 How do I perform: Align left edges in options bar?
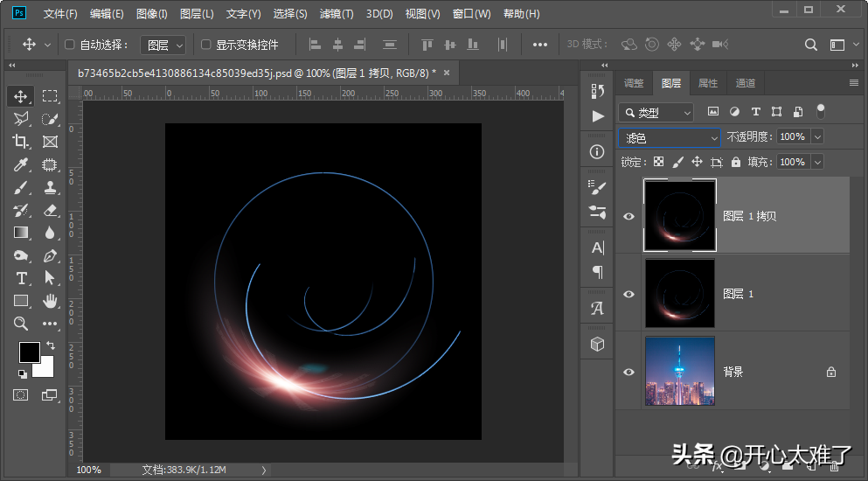[x=315, y=45]
